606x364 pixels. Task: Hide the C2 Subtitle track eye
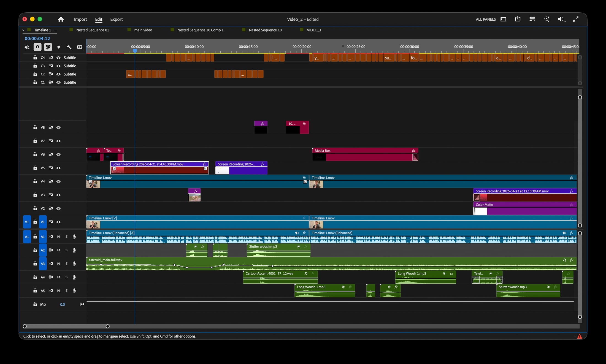58,74
